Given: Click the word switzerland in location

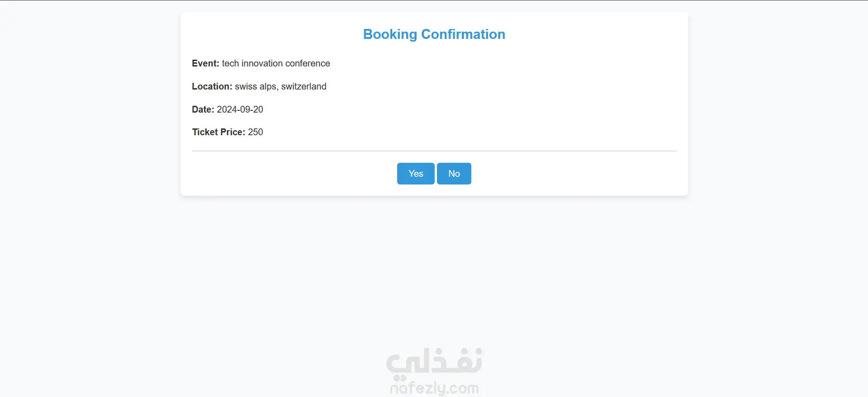Looking at the screenshot, I should tap(304, 86).
